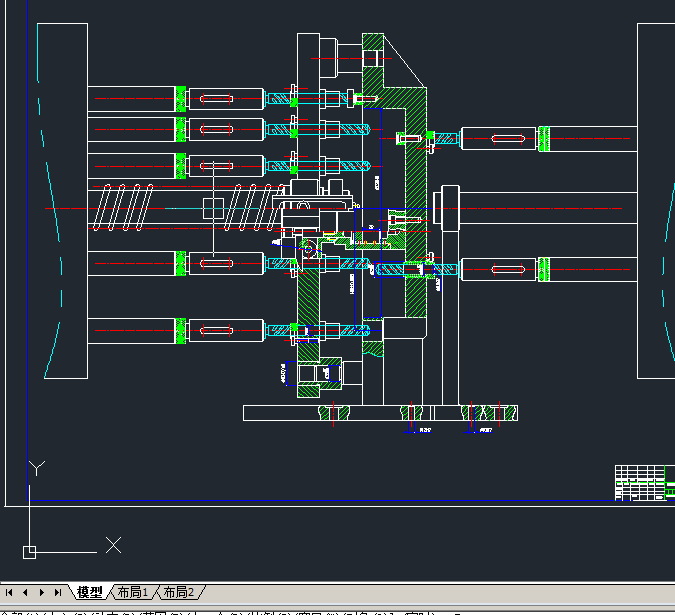
Task: Go to next layout tab arrow
Action: click(41, 593)
